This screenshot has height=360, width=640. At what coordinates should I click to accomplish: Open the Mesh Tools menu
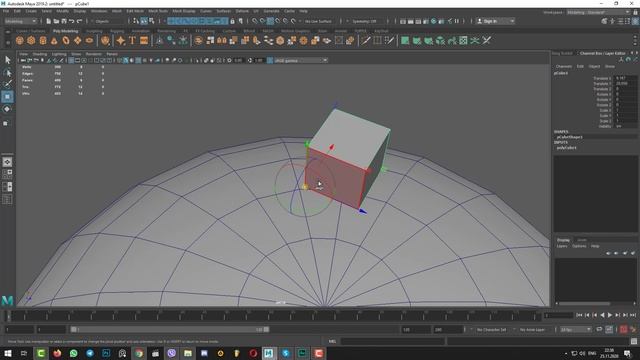158,11
